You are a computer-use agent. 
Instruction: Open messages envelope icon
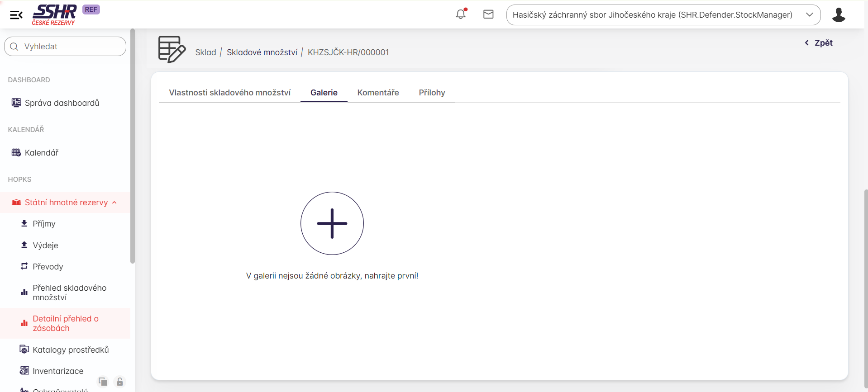coord(488,14)
